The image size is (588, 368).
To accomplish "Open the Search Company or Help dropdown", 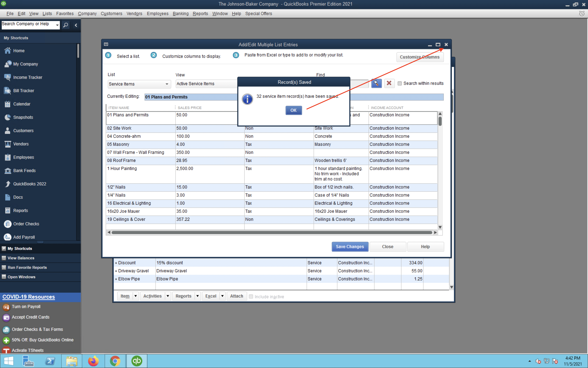I will [x=57, y=25].
